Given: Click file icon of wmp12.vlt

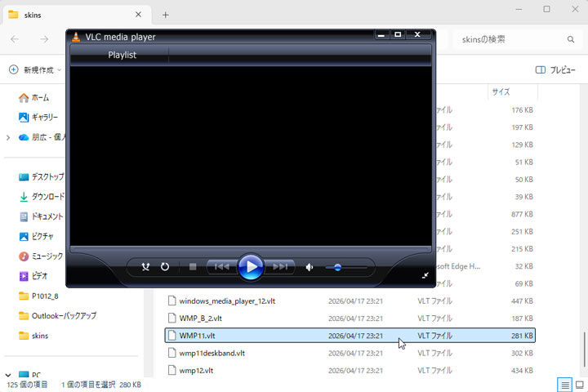Looking at the screenshot, I should [x=171, y=370].
